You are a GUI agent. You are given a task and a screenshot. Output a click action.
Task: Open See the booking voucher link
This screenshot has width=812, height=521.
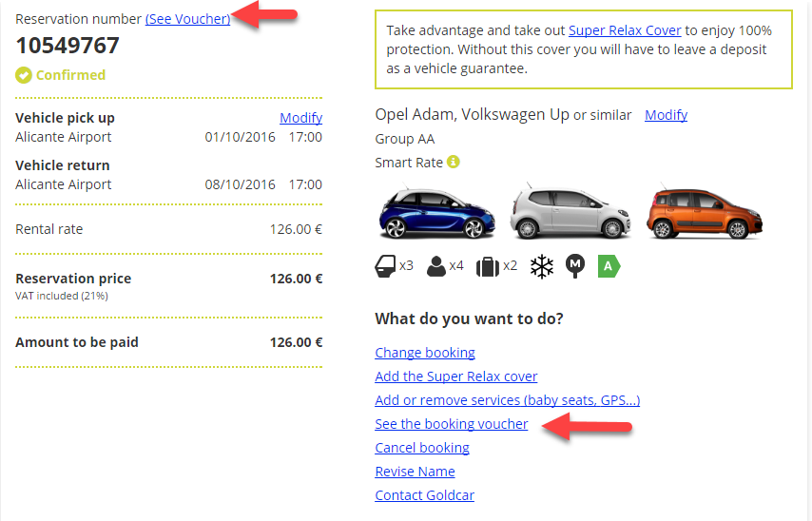(x=451, y=424)
